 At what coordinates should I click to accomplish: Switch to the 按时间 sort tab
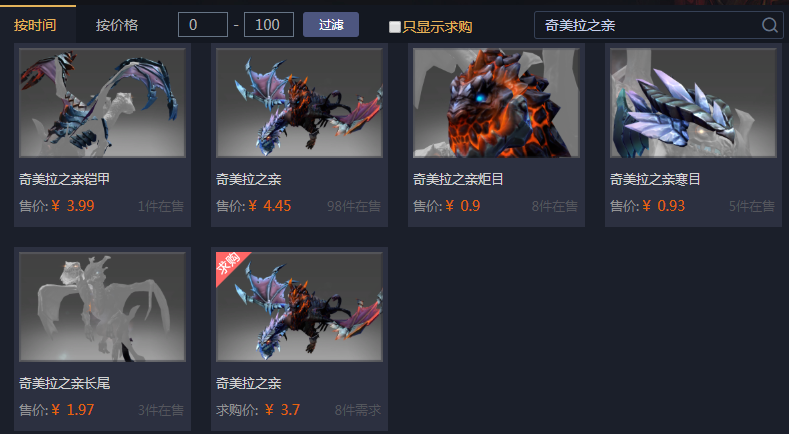(35, 25)
